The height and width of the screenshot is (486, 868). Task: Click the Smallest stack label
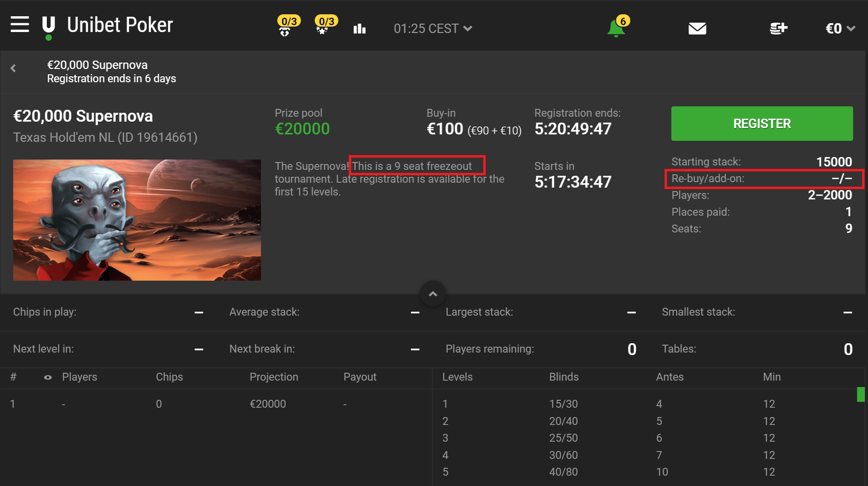698,312
